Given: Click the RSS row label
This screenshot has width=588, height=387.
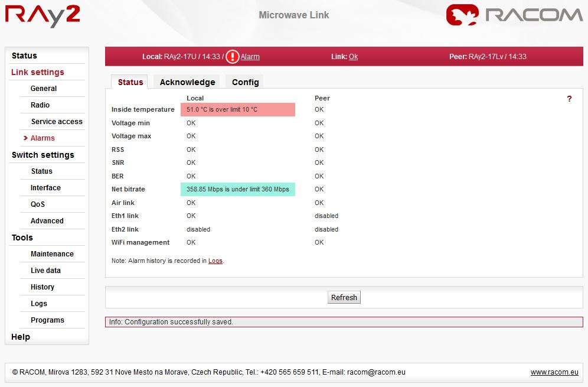Looking at the screenshot, I should click(x=117, y=149).
